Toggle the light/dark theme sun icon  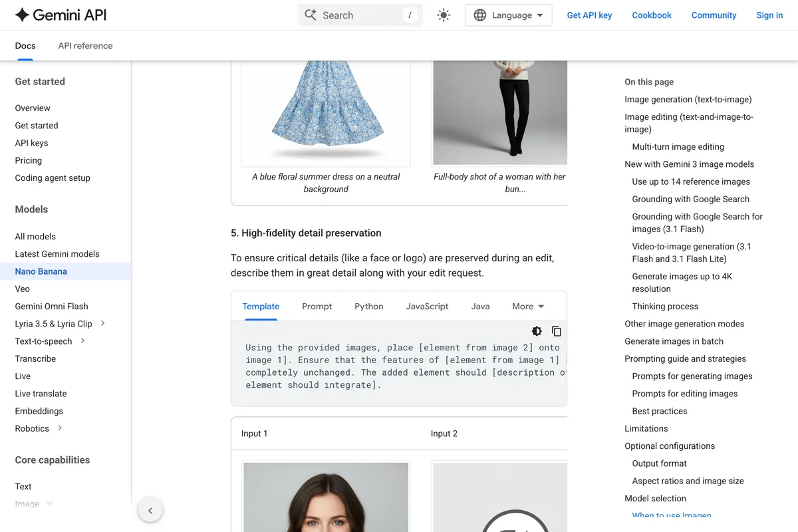click(444, 15)
